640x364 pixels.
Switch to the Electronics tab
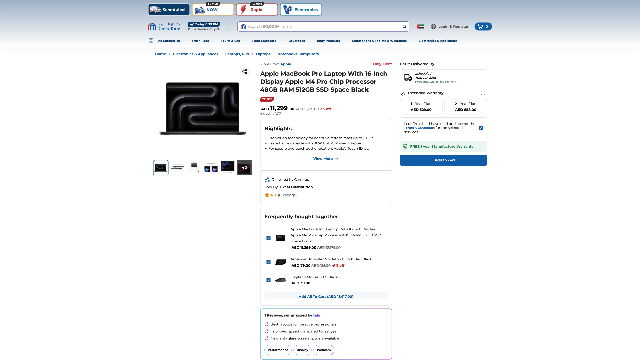tap(301, 9)
